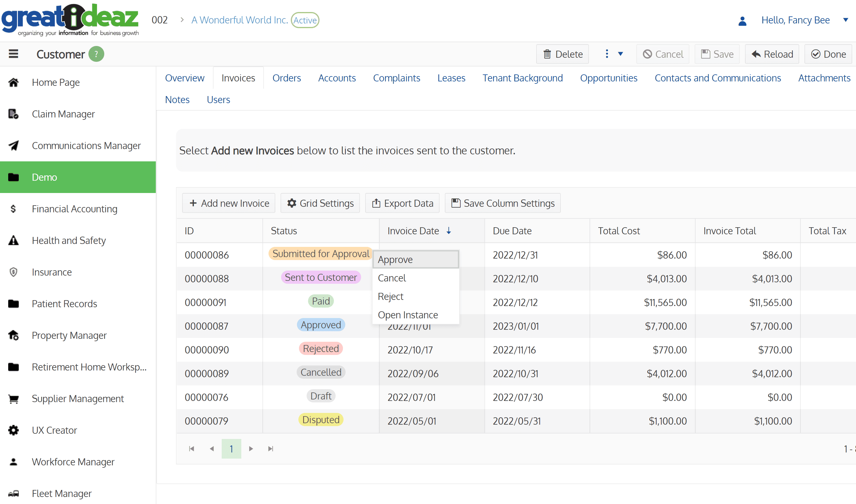The image size is (856, 504).
Task: Select page 1 in the grid pager
Action: click(231, 449)
